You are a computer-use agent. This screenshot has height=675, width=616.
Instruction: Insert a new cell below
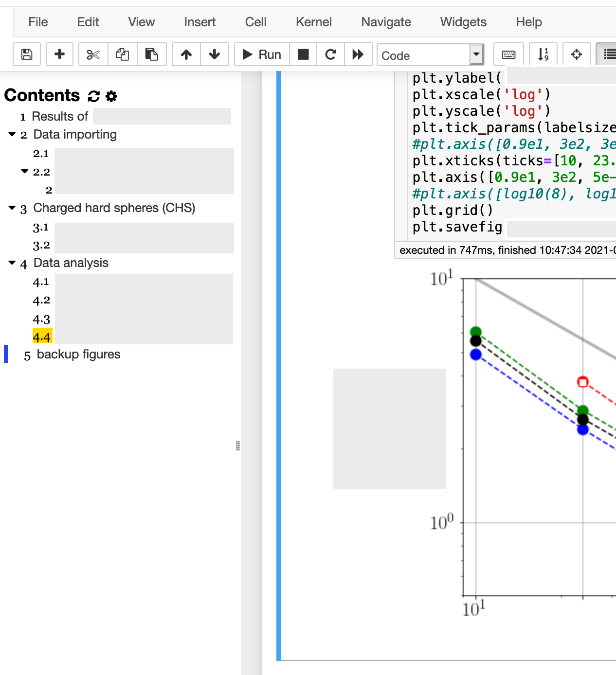pos(59,54)
